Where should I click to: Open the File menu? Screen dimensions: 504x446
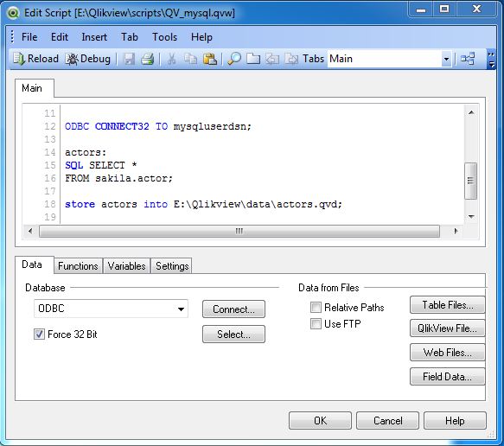tap(29, 37)
